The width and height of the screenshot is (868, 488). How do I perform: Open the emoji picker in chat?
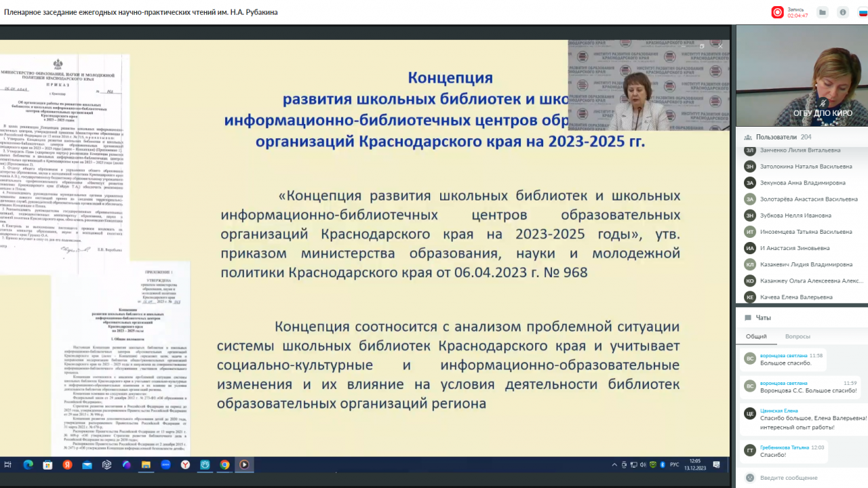click(749, 478)
